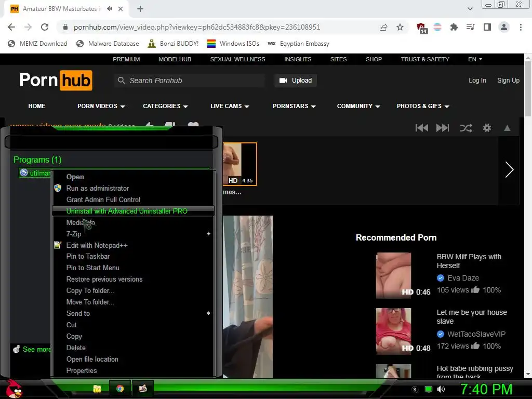Click the TRUST & SAFETY link
The height and width of the screenshot is (399, 532).
(425, 59)
